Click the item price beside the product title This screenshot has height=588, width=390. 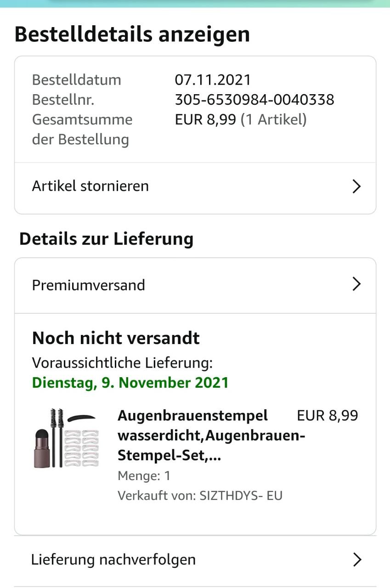coord(327,416)
